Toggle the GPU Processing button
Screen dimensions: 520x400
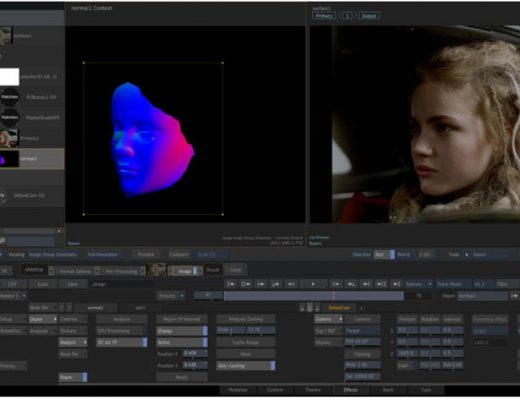coord(122,331)
